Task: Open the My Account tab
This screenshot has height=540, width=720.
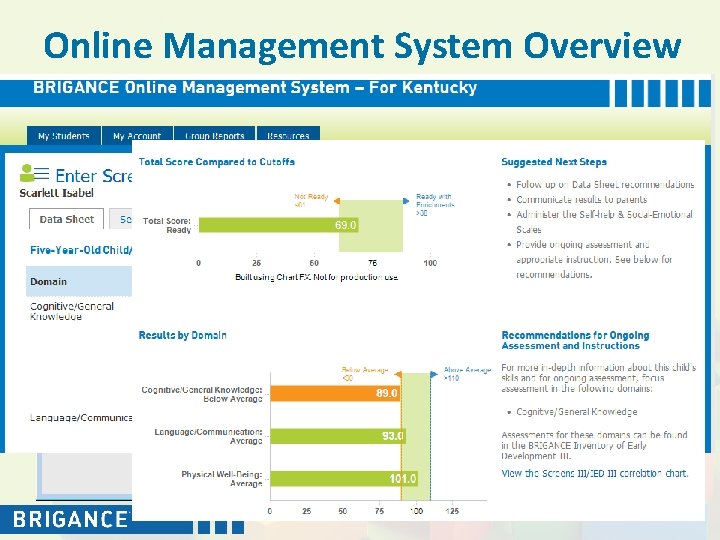Action: click(137, 135)
